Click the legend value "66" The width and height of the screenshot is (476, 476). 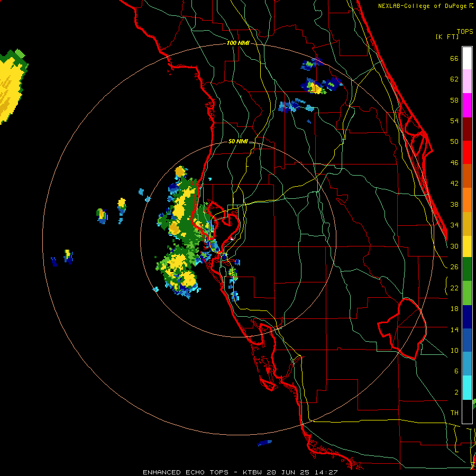454,58
